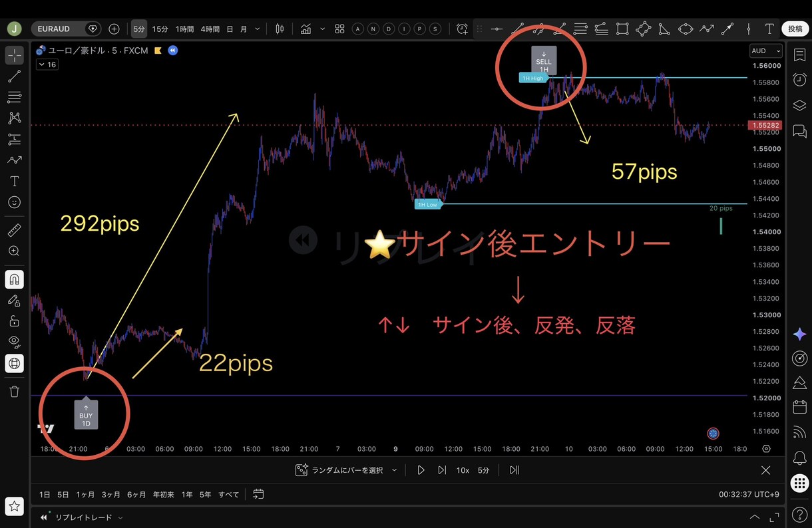
Task: Select ellipse drawing tool in top toolbar
Action: pos(686,29)
